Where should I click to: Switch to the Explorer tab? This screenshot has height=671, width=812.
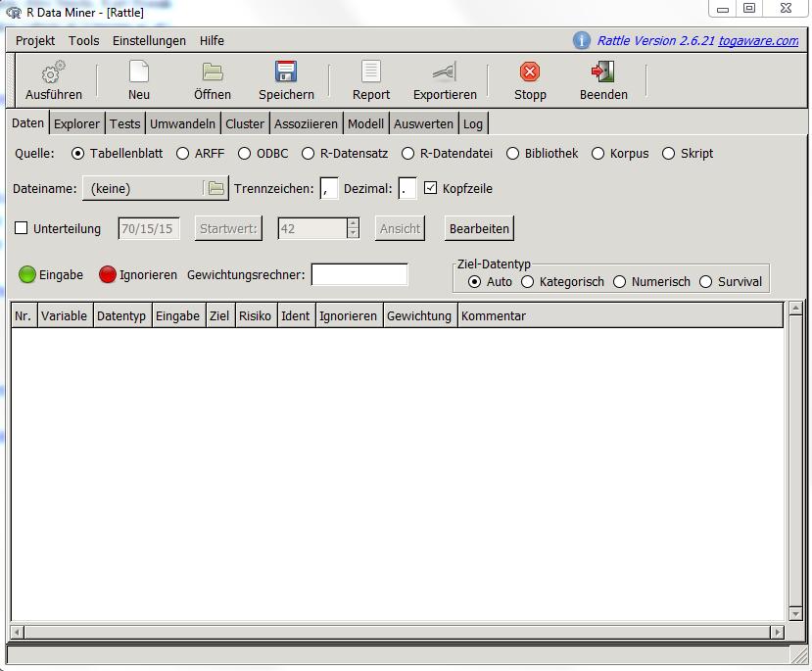(76, 123)
